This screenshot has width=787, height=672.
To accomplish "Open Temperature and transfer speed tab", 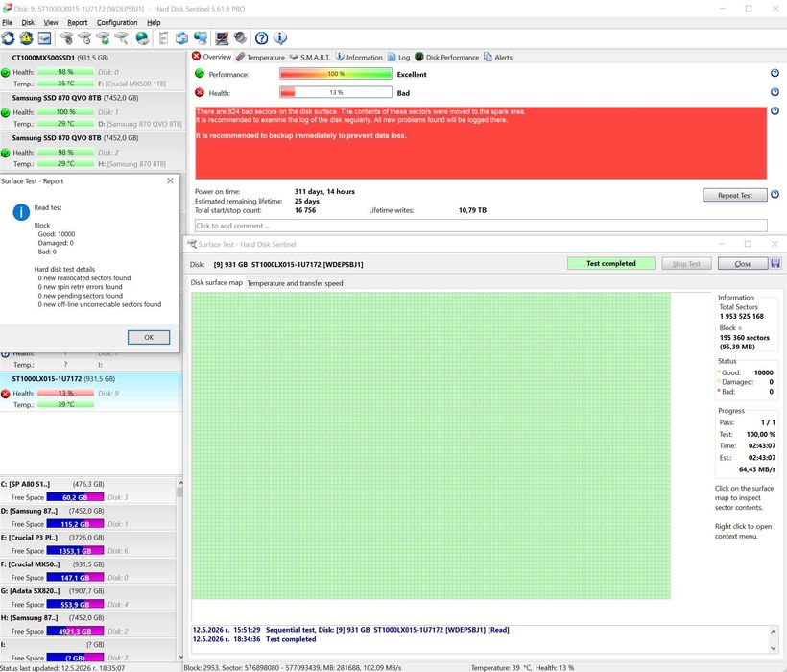I will [x=296, y=283].
